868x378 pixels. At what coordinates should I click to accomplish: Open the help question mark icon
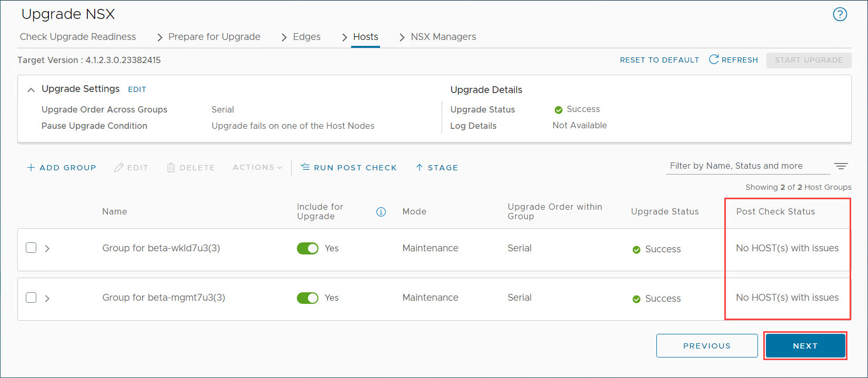tap(840, 15)
